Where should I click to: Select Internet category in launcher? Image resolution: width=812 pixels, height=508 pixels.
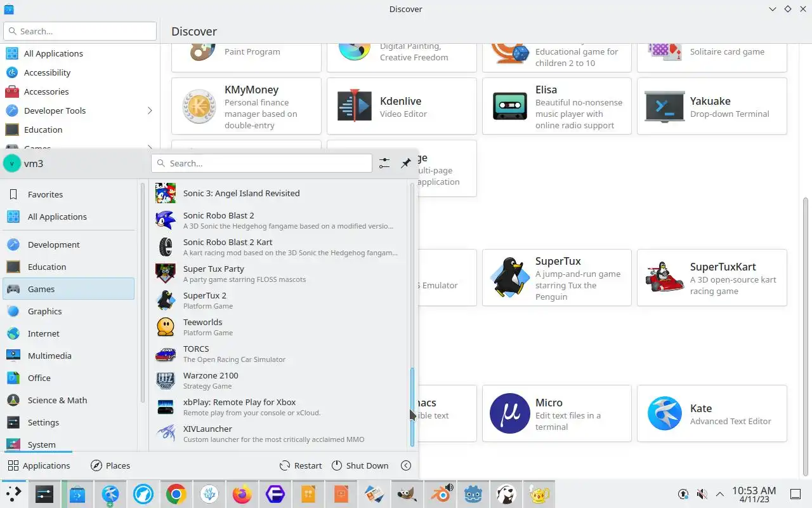(x=69, y=333)
